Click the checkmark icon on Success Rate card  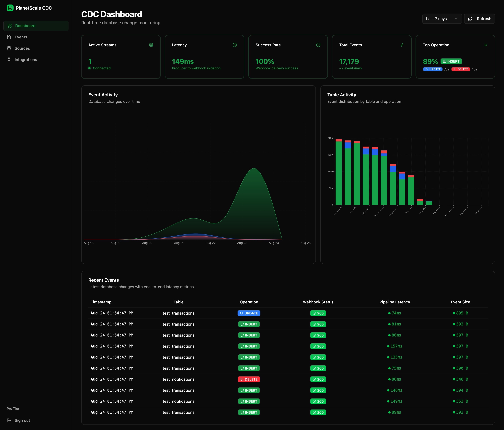pyautogui.click(x=318, y=45)
